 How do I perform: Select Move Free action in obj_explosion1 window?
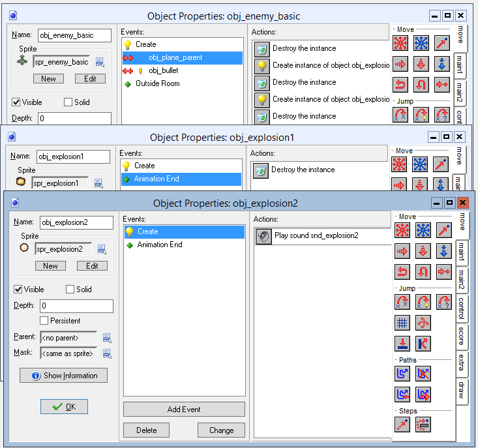point(420,164)
